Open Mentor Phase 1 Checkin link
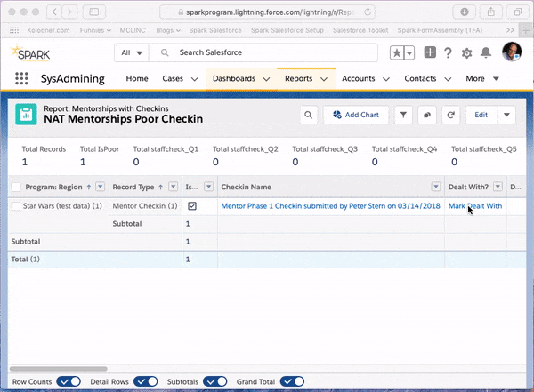Image resolution: width=534 pixels, height=392 pixels. 330,206
